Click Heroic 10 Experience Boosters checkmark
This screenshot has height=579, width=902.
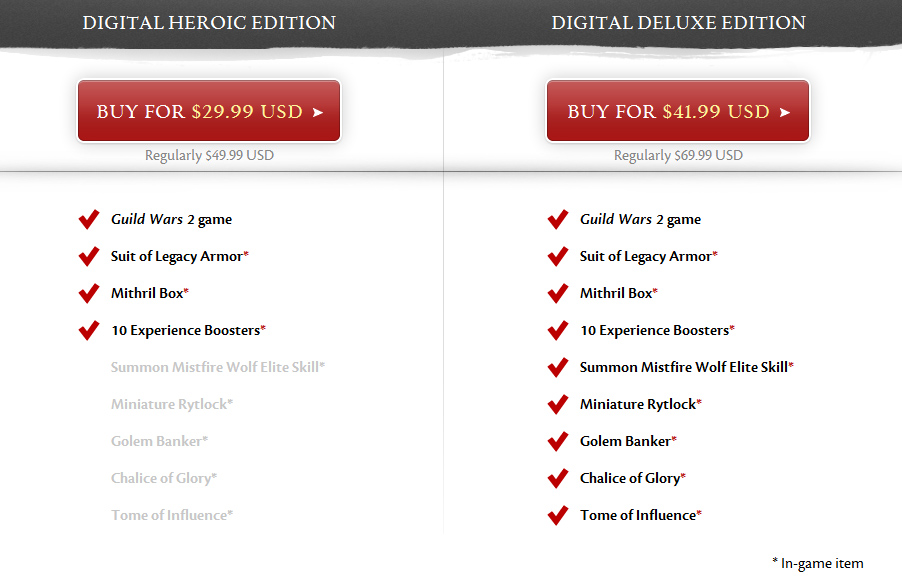click(x=89, y=330)
